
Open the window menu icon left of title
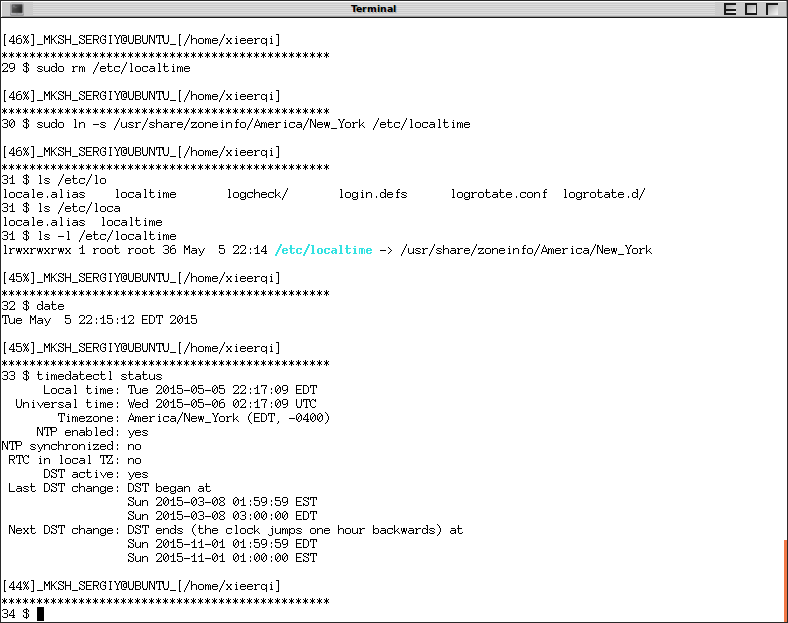coord(17,9)
